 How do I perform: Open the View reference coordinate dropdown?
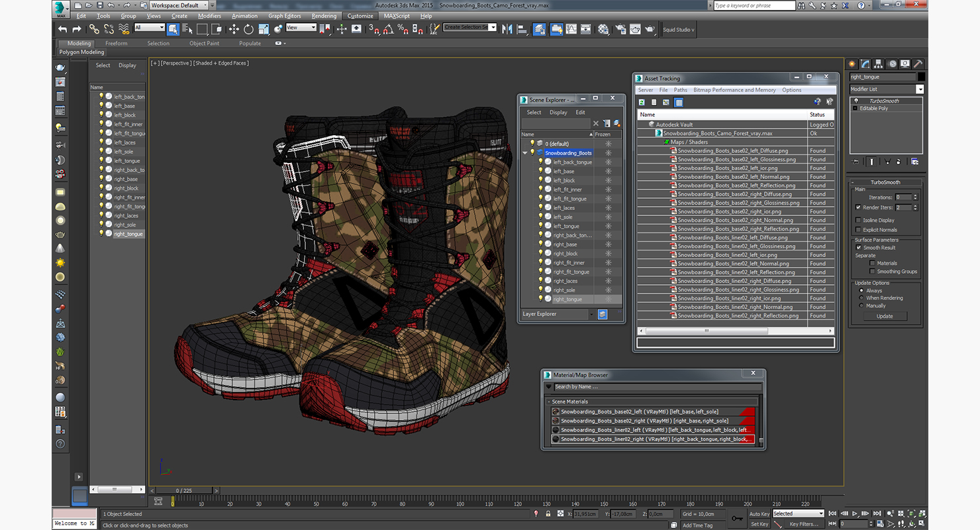pos(301,28)
